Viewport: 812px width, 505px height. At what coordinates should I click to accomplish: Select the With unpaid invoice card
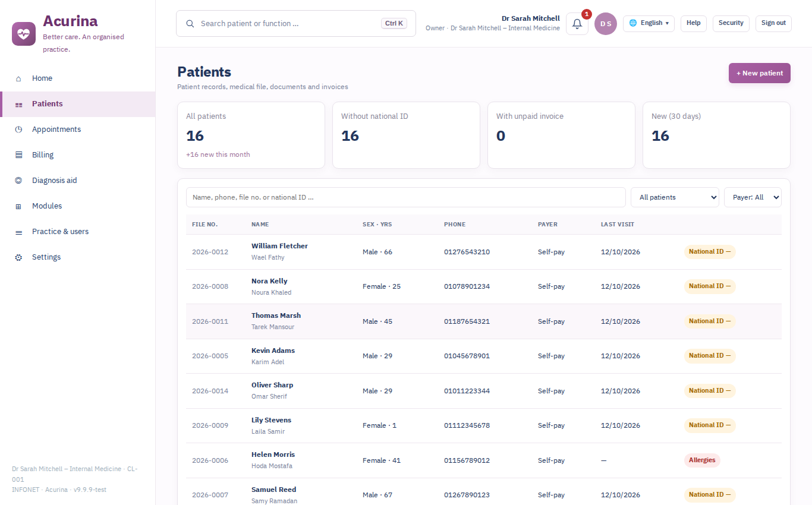coord(561,135)
